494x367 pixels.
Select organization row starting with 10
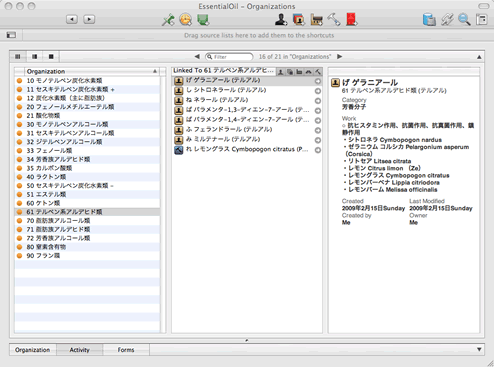pyautogui.click(x=87, y=81)
